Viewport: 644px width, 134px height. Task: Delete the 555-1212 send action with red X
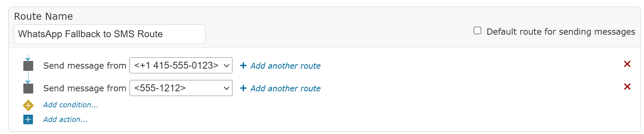tap(627, 87)
